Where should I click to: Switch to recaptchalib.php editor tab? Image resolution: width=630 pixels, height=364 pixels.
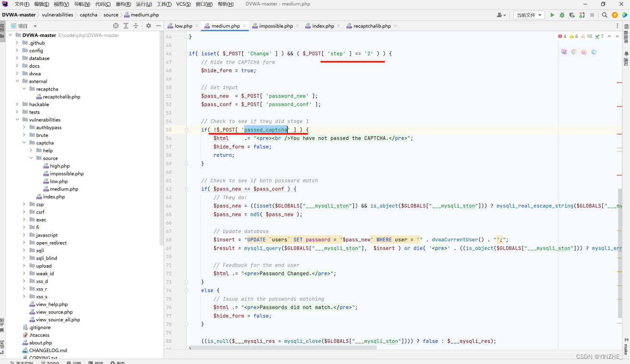point(372,26)
